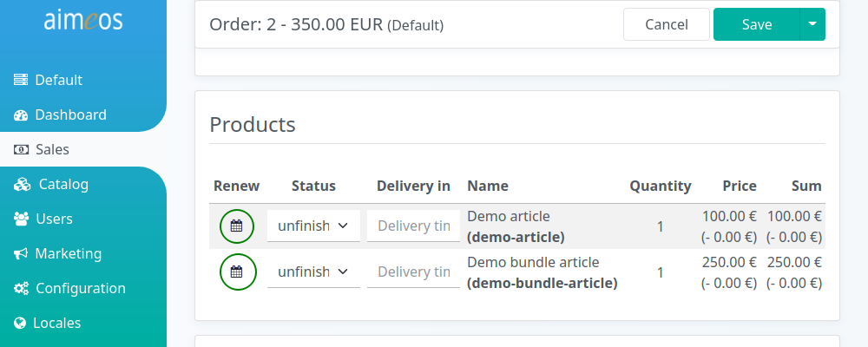Expand the Save button dropdown arrow
The width and height of the screenshot is (868, 347).
tap(812, 24)
